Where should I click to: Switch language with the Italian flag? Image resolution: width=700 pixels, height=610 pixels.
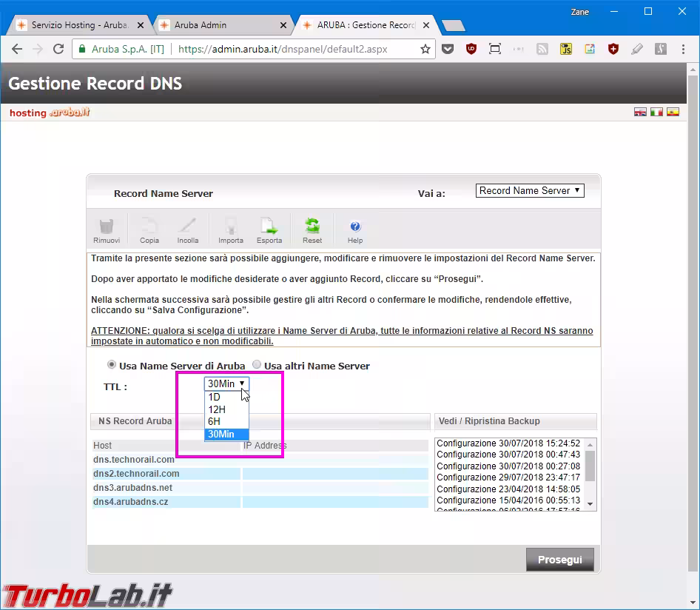click(656, 113)
